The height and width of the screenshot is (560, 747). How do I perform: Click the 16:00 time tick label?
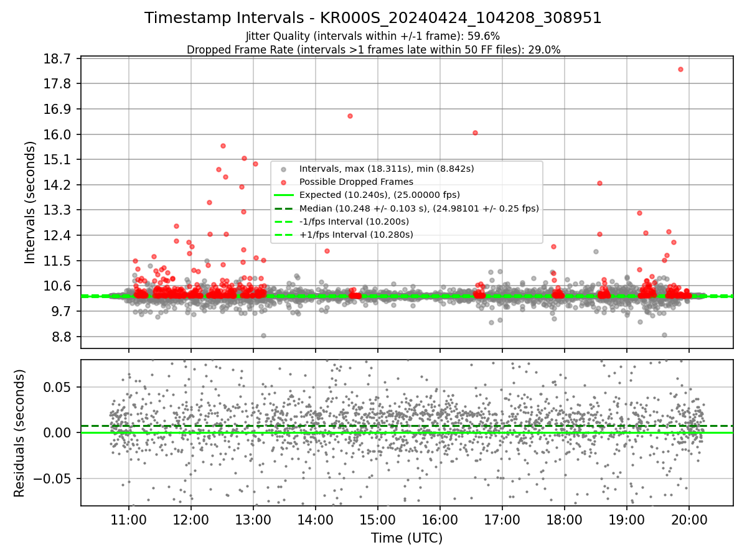[x=440, y=521]
